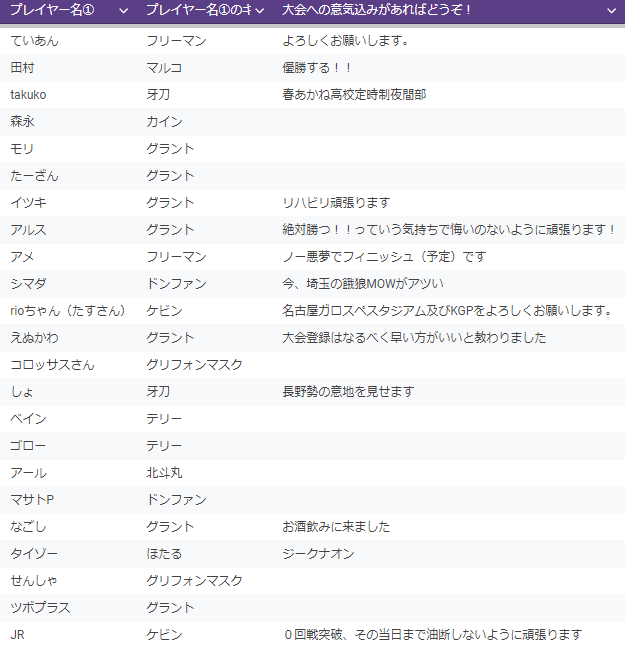Select the player name 田村
Viewport: 625px width, 647px height.
pyautogui.click(x=22, y=68)
